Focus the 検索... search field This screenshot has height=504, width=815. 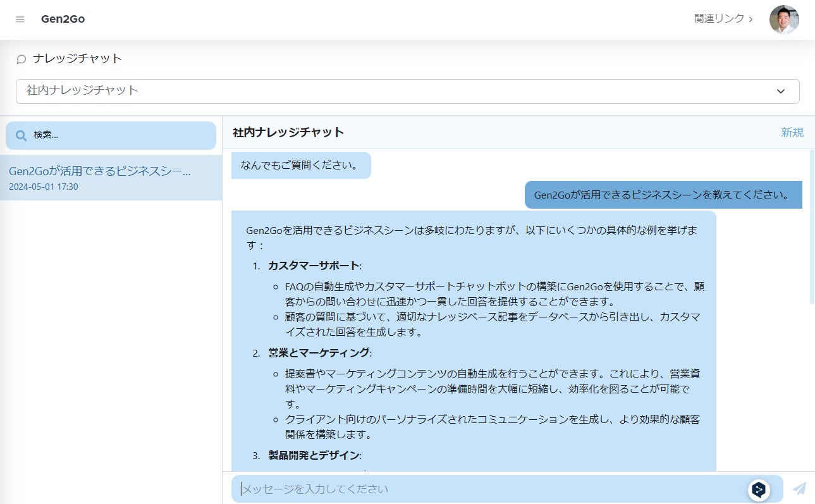111,135
